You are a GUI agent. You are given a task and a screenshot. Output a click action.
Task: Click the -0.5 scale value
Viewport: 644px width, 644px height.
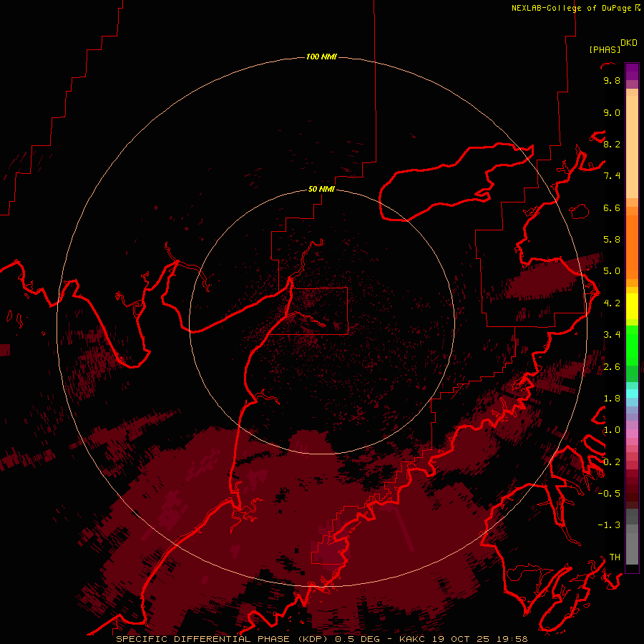tap(609, 494)
